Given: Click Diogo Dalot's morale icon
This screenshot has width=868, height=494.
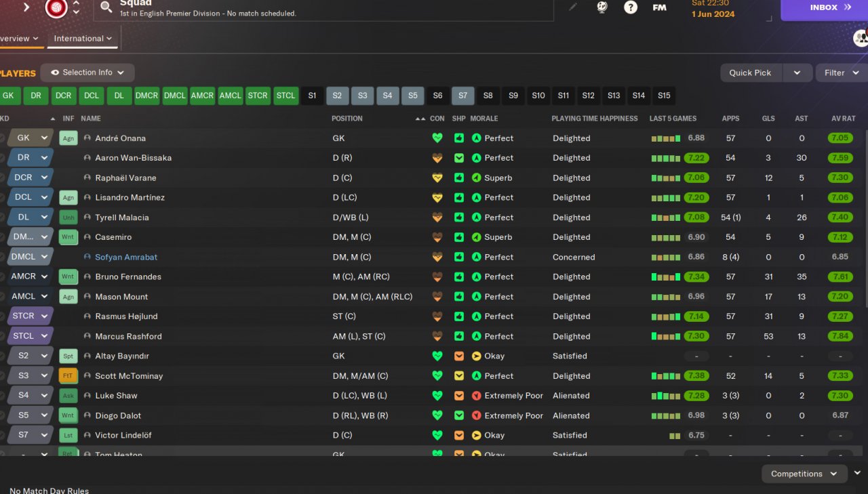Looking at the screenshot, I should 477,415.
